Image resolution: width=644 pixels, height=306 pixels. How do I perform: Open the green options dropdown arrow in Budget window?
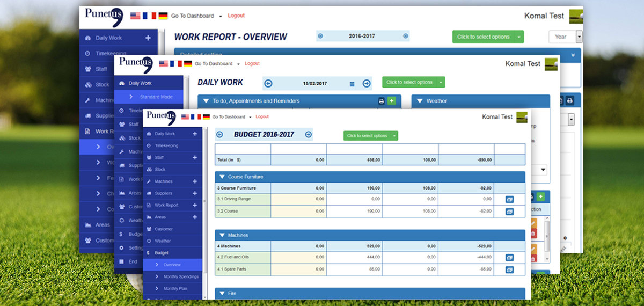point(394,136)
